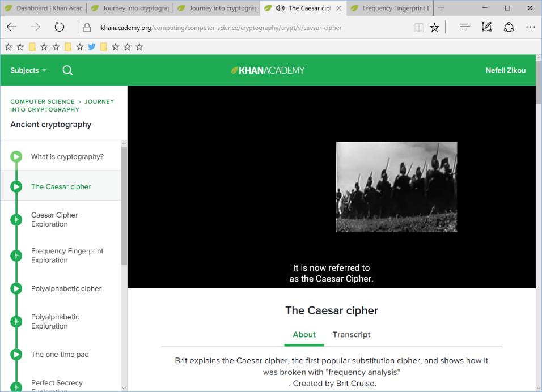Open a new browser tab with the plus

[441, 8]
